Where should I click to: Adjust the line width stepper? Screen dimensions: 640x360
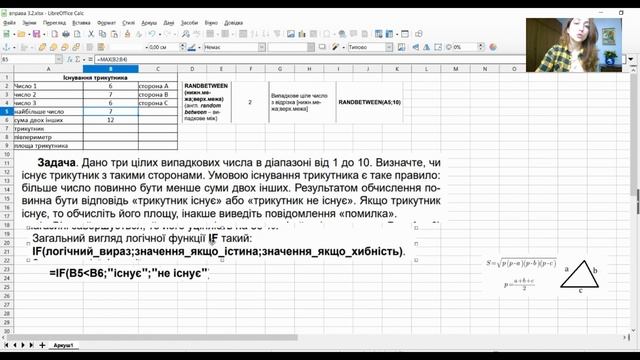183,47
